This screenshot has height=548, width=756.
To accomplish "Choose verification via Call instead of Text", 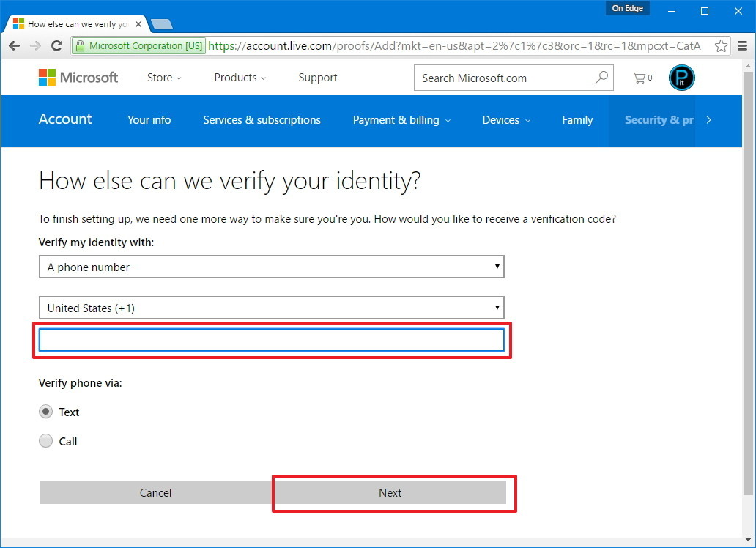I will coord(45,441).
